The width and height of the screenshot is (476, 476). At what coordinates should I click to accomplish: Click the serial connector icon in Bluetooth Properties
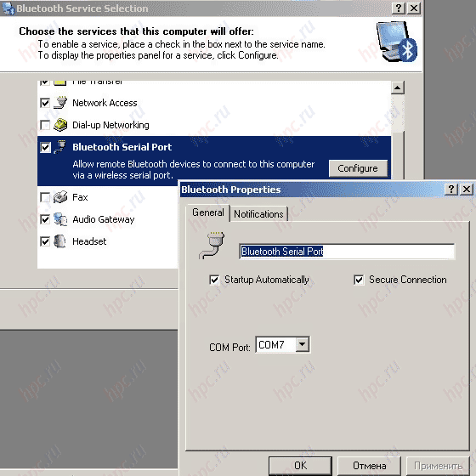(212, 246)
